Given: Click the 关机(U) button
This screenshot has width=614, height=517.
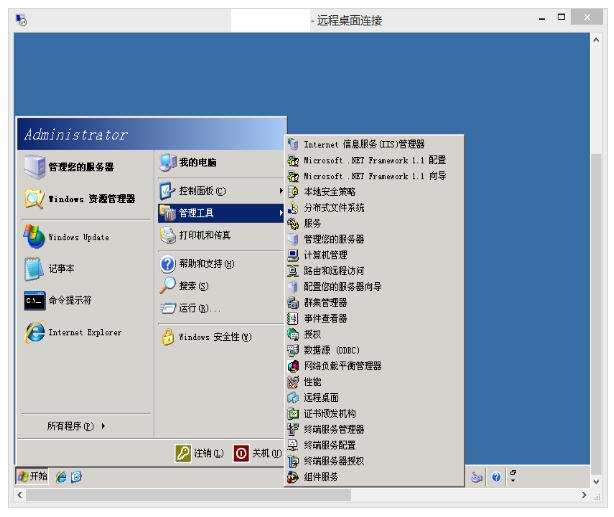Looking at the screenshot, I should (x=258, y=453).
